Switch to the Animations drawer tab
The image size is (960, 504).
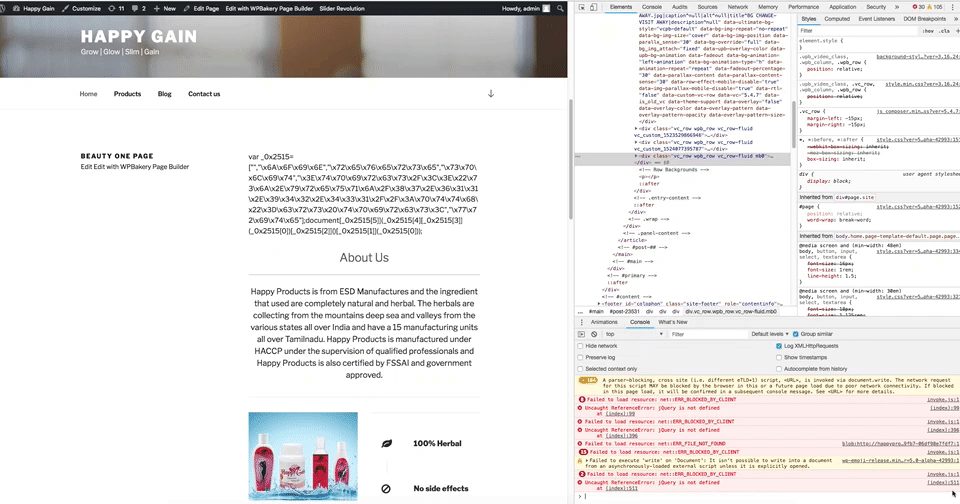click(x=604, y=322)
